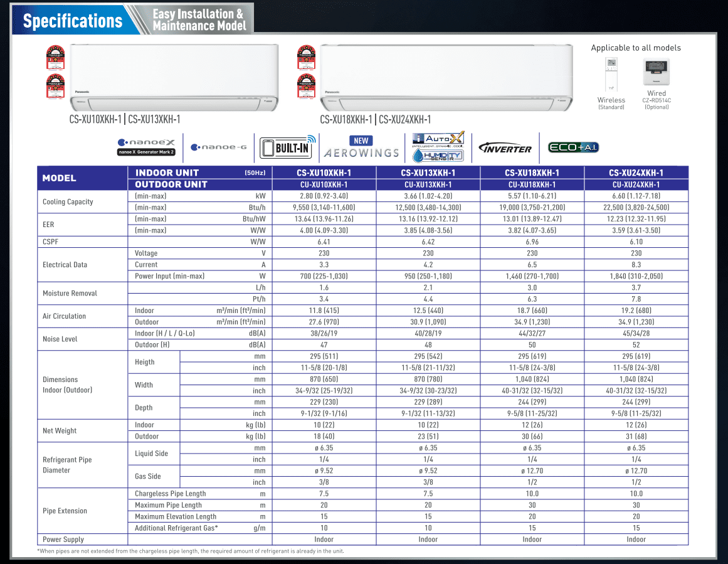Screen dimensions: 728x564
Task: Click noise level 38/26/19 cell
Action: point(324,333)
